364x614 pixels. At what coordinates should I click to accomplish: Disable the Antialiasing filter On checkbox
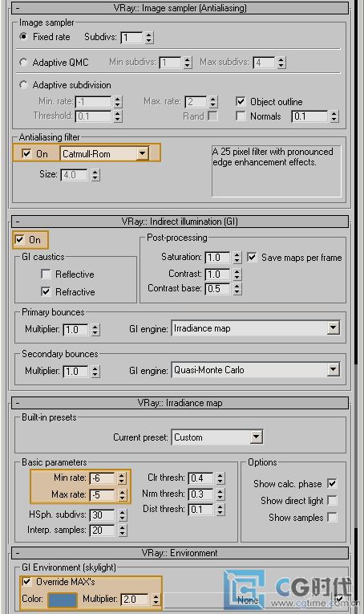click(26, 154)
